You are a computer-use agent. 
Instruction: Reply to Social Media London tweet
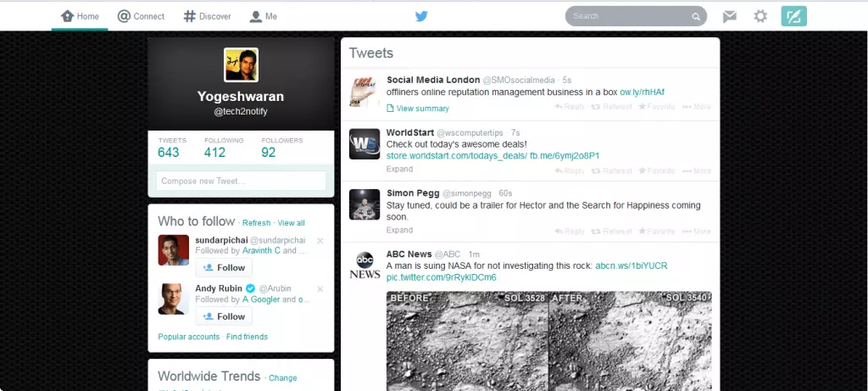(570, 106)
